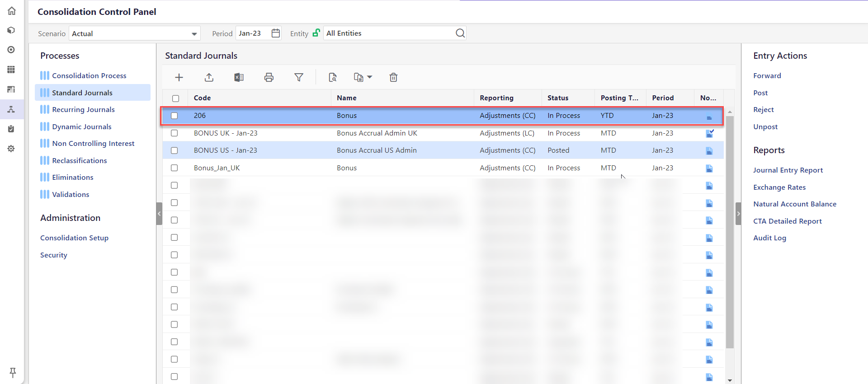Screen dimensions: 868x384
Task: Click the upload journal icon
Action: (209, 77)
